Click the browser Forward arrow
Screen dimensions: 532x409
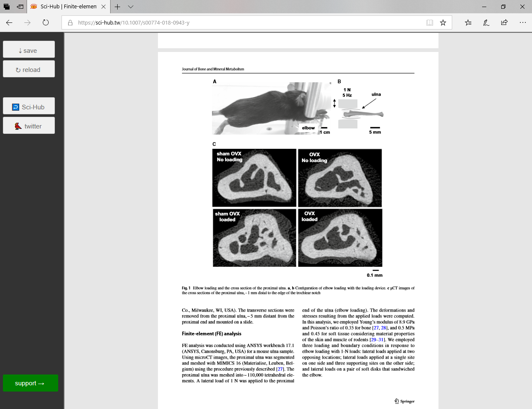coord(27,22)
